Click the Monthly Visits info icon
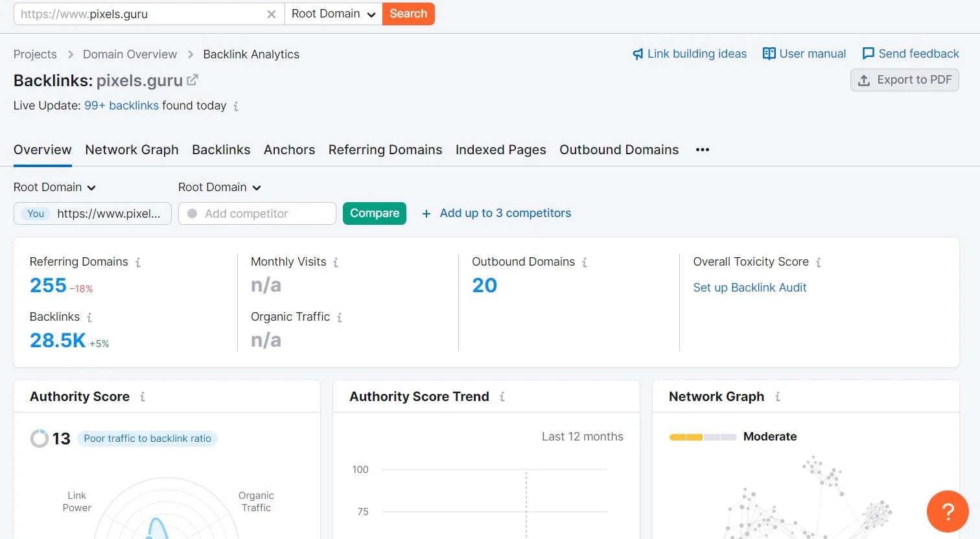Viewport: 980px width, 539px height. [336, 262]
